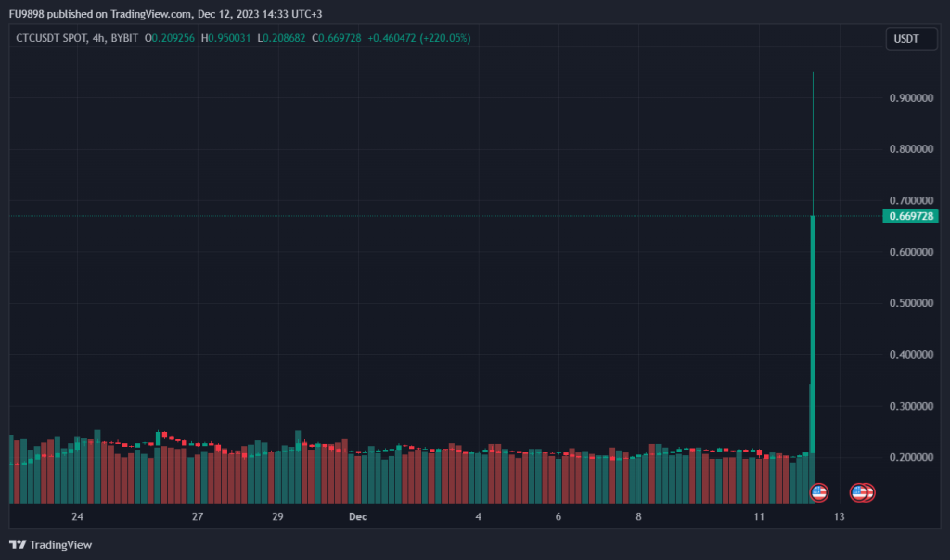Click the 0.500000 price scale label
The width and height of the screenshot is (950, 560).
click(x=911, y=303)
